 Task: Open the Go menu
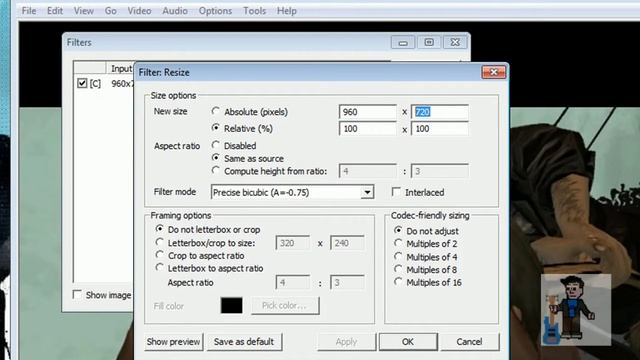tap(111, 11)
